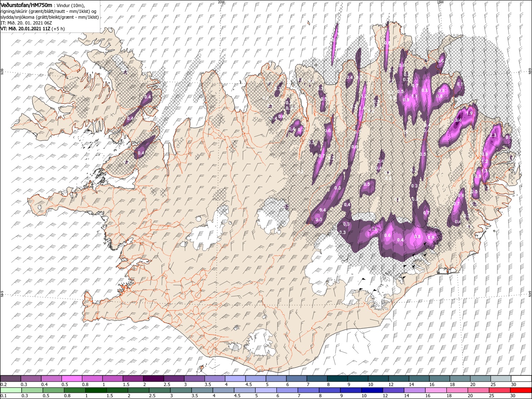Click the rigning/skúrir legend description line

click(x=49, y=11)
